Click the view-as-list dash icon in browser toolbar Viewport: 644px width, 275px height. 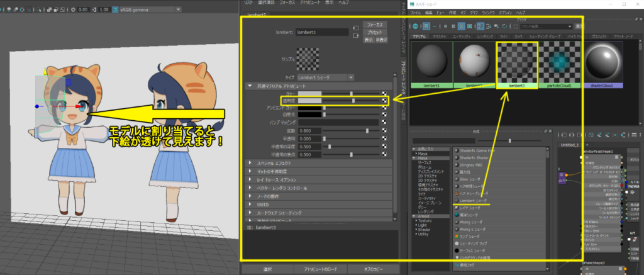(435, 26)
